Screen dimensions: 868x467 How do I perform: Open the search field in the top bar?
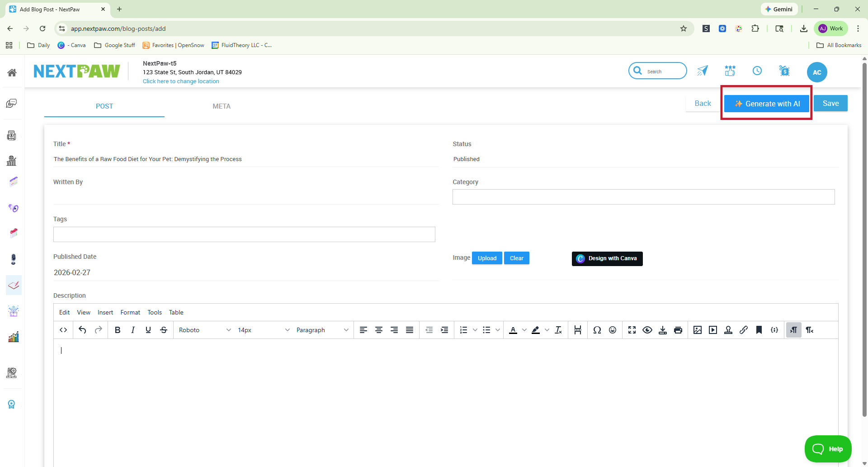(657, 71)
